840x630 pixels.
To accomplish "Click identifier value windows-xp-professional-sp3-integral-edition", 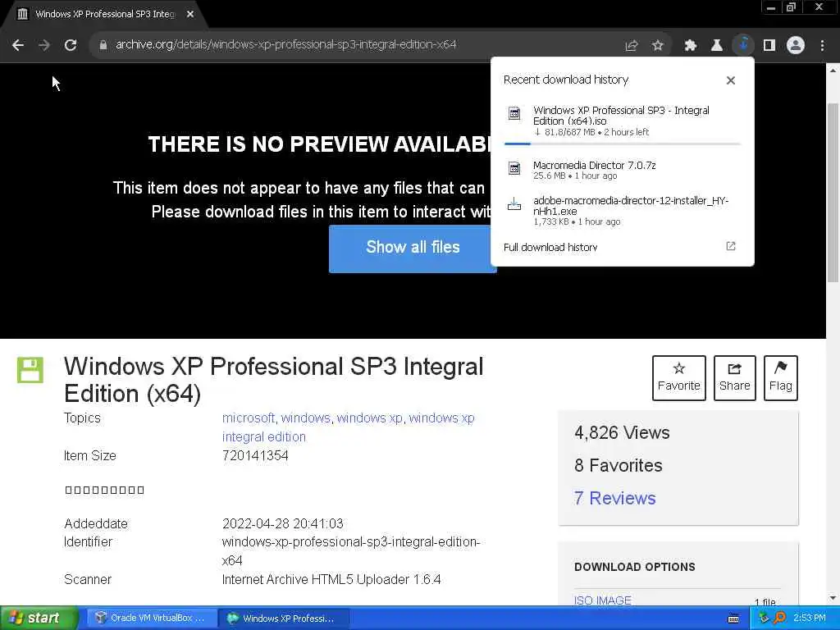I will (351, 551).
